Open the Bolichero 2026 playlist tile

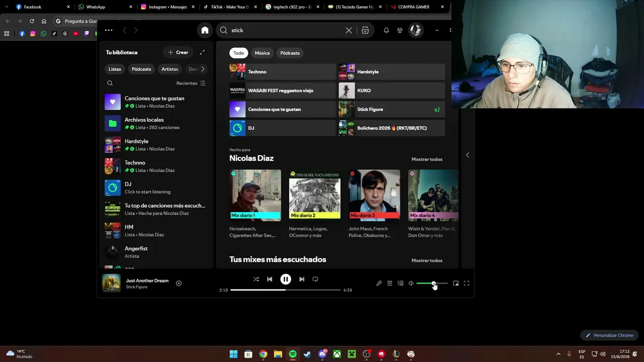click(x=392, y=128)
